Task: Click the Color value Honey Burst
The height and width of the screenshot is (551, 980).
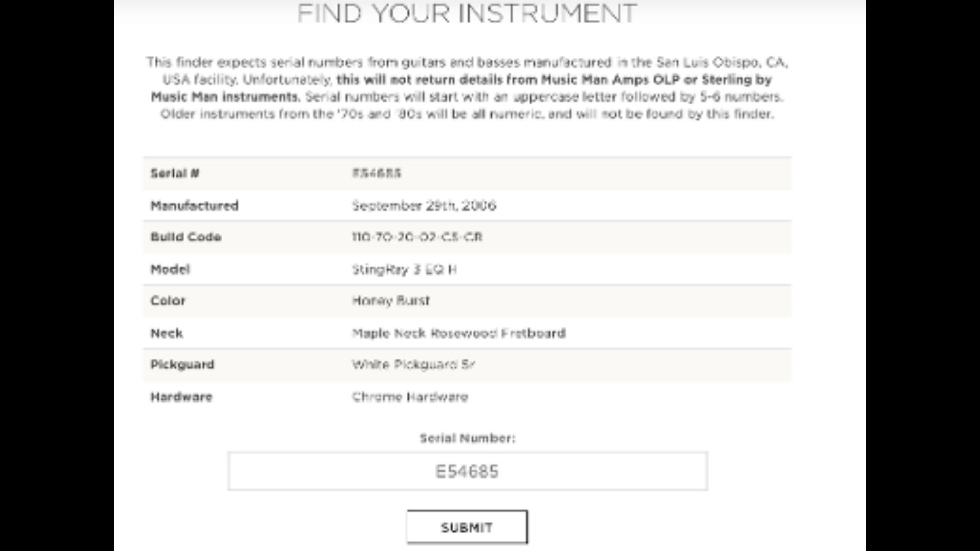Action: [x=391, y=300]
